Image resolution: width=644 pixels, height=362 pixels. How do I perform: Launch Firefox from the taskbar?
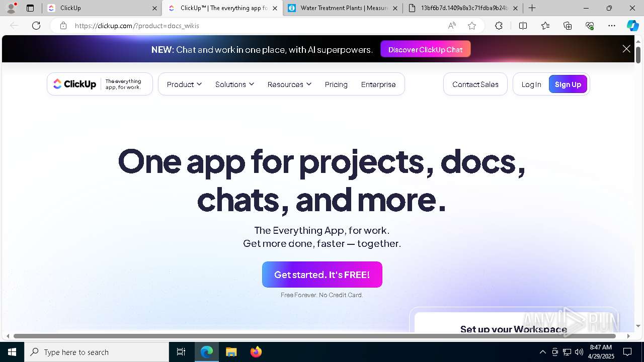point(256,352)
